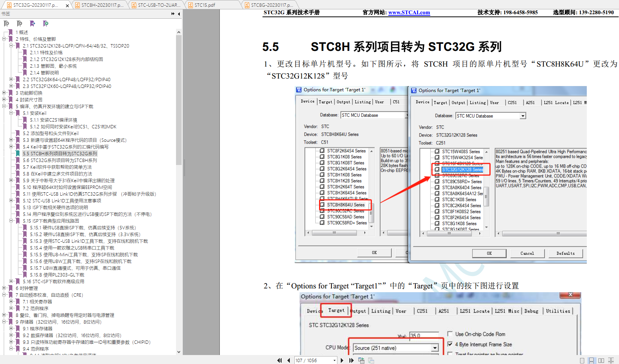Select bookmark '5.5 STC8H系列项目转为STC32G系列'
Image resolution: width=619 pixels, height=364 pixels.
[60, 153]
